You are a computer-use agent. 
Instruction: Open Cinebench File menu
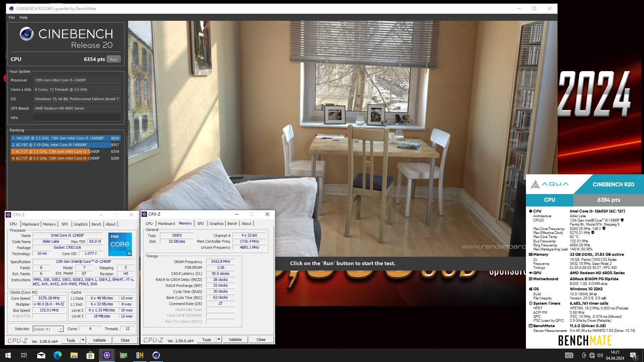pyautogui.click(x=12, y=17)
